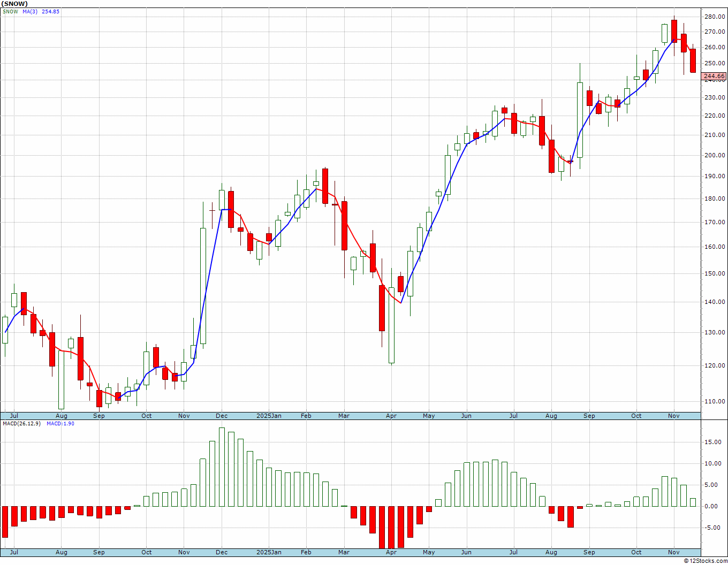This screenshot has width=728, height=565.
Task: Click the 130.00 price axis label
Action: point(715,332)
